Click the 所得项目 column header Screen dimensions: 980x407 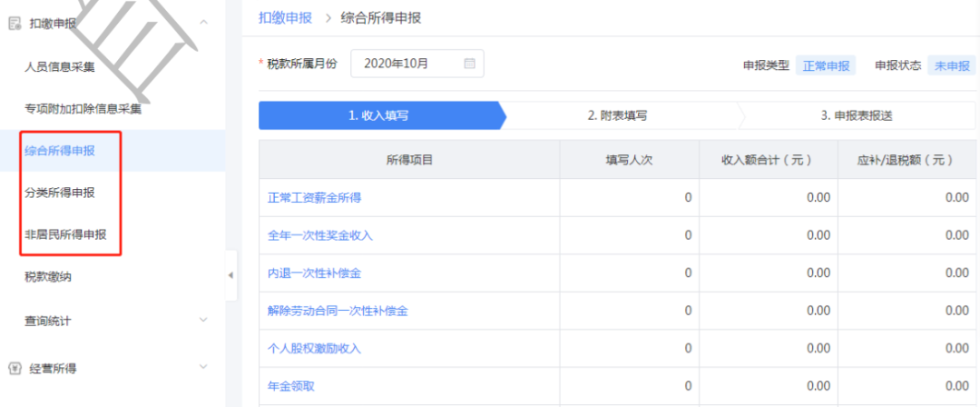(409, 160)
